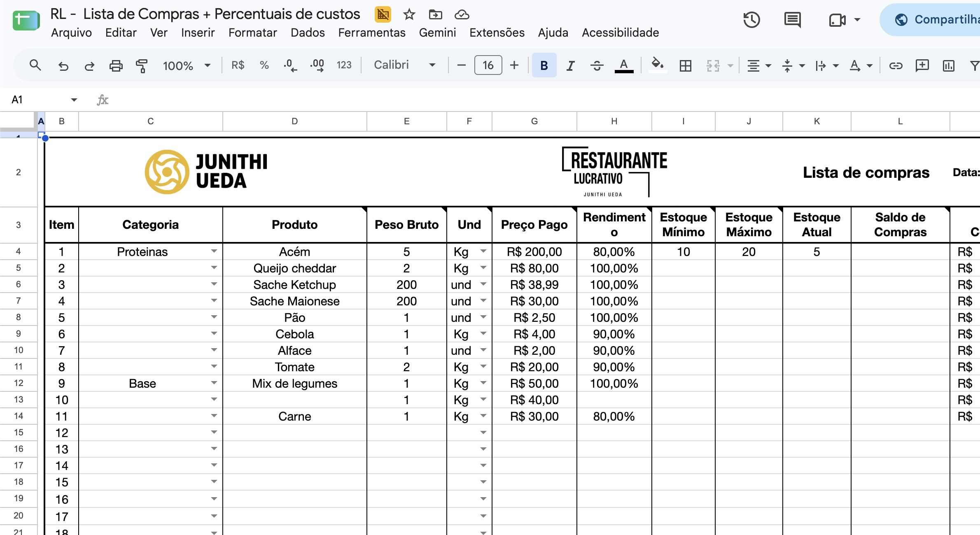Open the Categoria dropdown for Proteinas
This screenshot has width=980, height=535.
[x=214, y=251]
